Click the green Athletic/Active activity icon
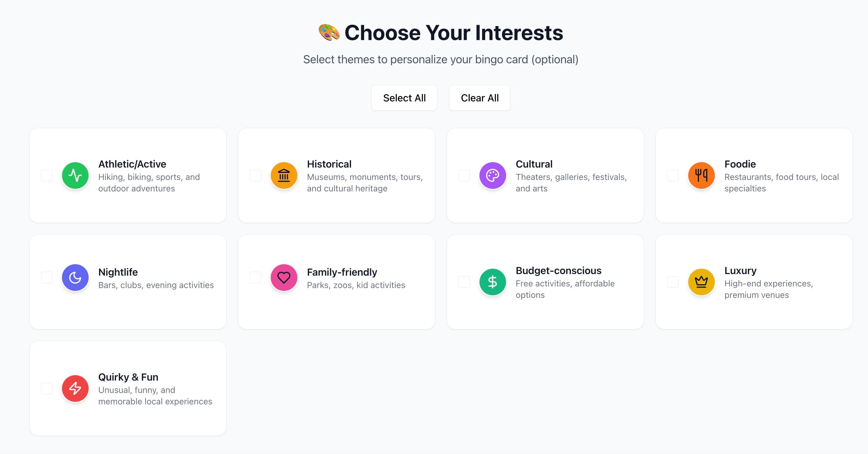The width and height of the screenshot is (868, 454). (x=76, y=175)
